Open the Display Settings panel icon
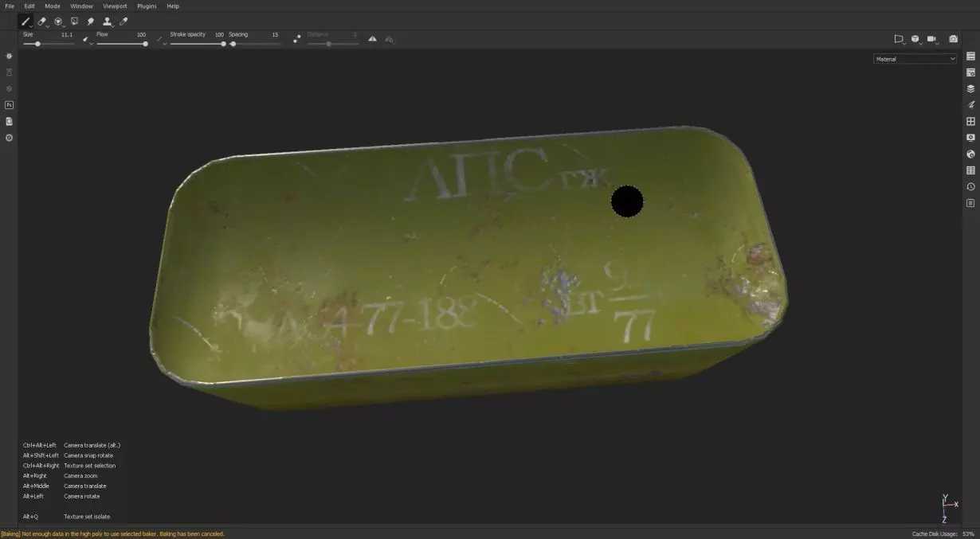The image size is (980, 539). point(970,138)
